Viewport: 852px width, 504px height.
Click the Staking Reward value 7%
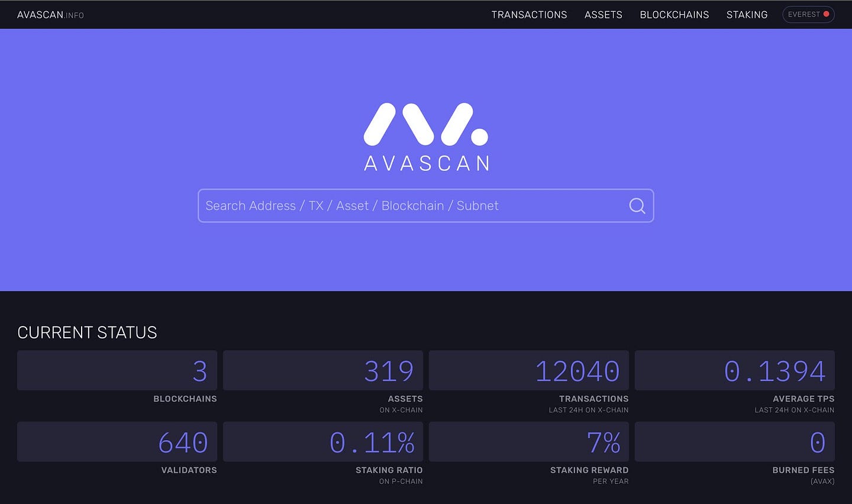[x=603, y=443]
